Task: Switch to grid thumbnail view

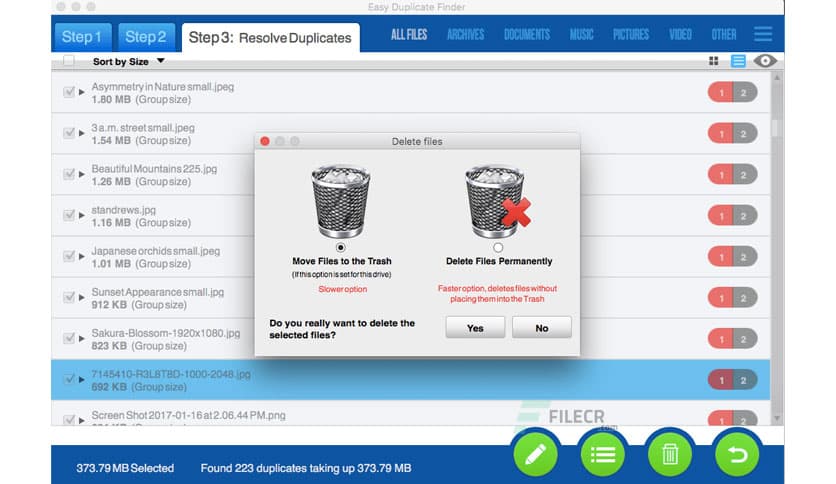Action: [x=713, y=61]
